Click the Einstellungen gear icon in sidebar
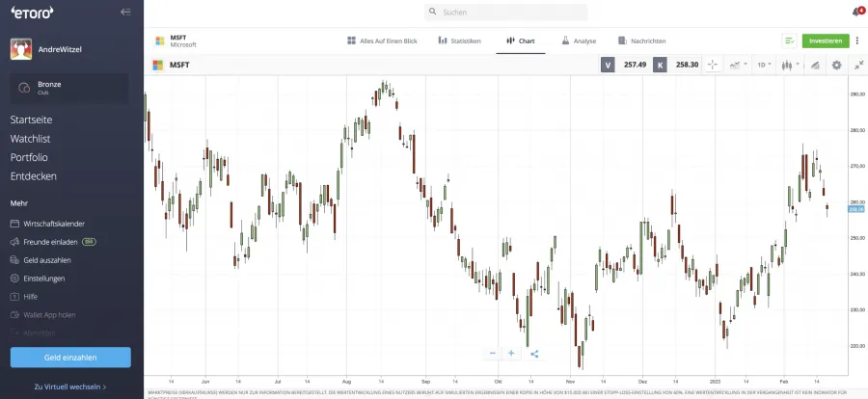The image size is (868, 399). point(14,279)
